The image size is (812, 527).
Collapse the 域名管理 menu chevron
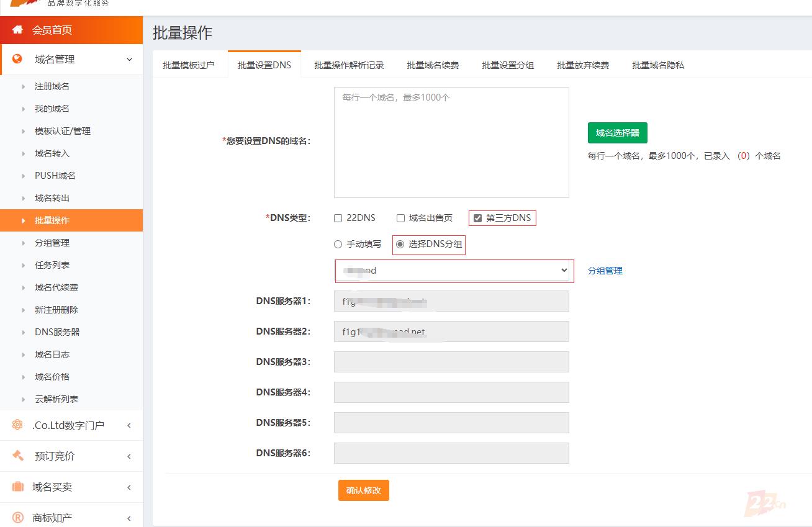[129, 60]
